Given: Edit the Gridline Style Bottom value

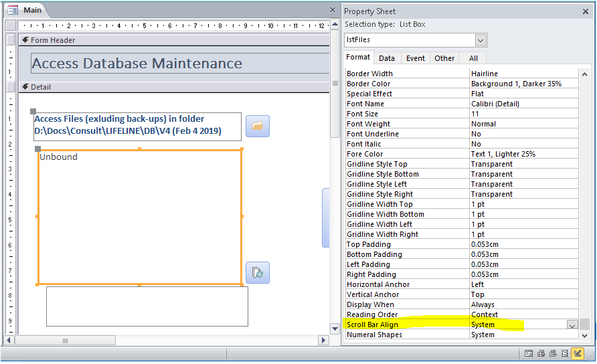Looking at the screenshot, I should pos(524,174).
